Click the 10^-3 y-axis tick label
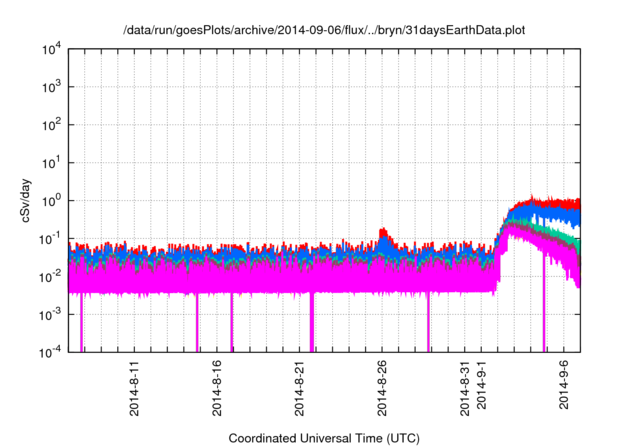Viewport: 640px width, 448px height. (x=50, y=314)
